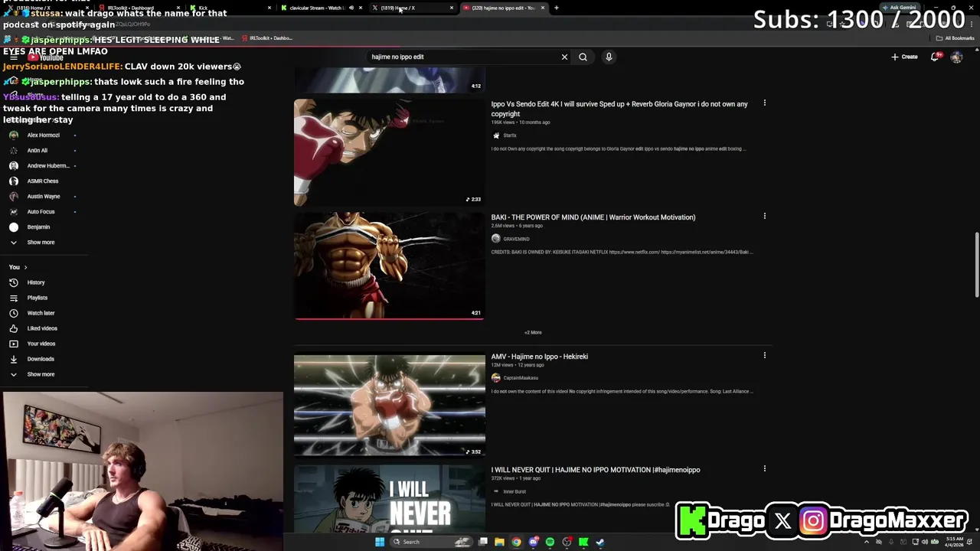
Task: Expand You section with Show more
Action: click(x=41, y=374)
